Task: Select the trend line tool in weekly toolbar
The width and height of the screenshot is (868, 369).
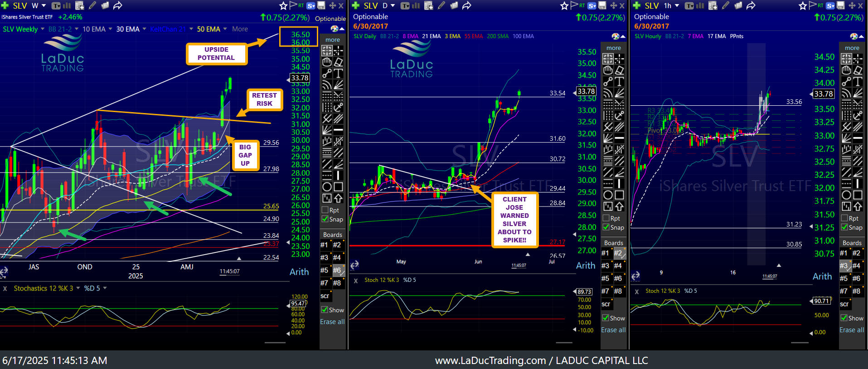Action: point(327,73)
